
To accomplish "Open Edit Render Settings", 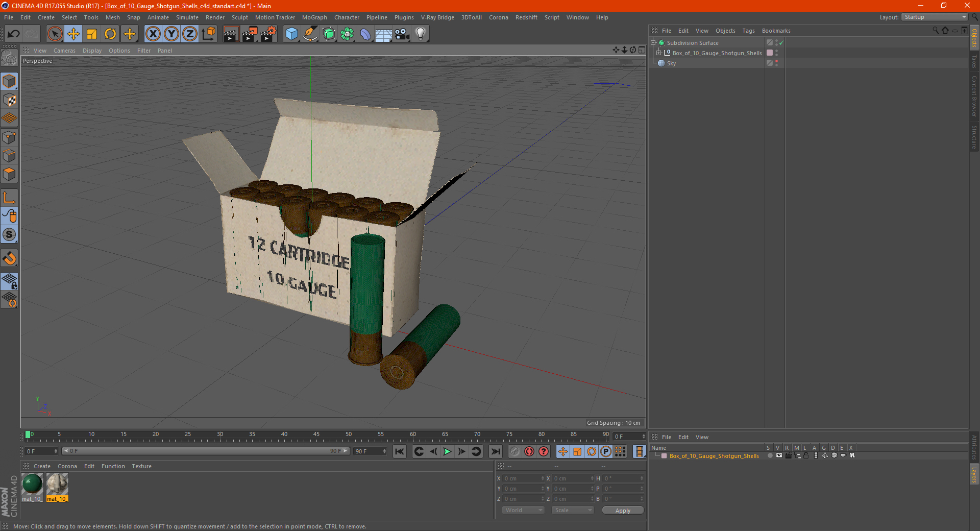I will tap(268, 34).
